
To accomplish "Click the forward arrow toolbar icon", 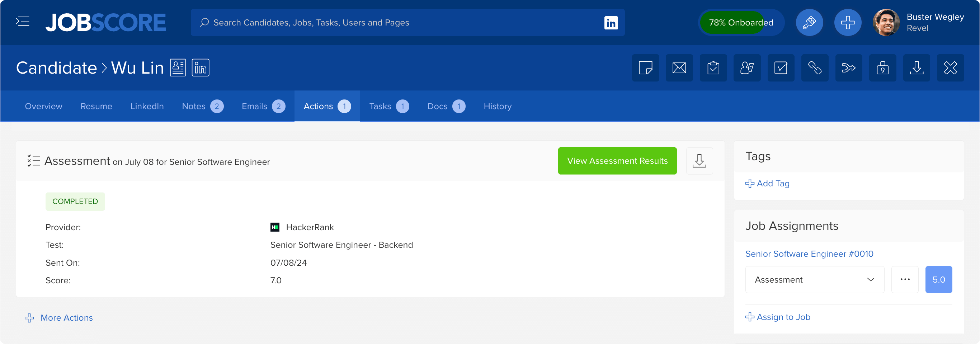I will [x=849, y=68].
